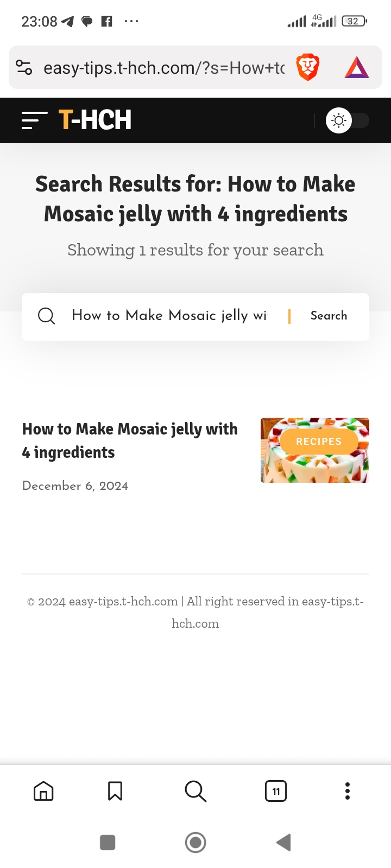
Task: Tap the address bar URL text
Action: [x=164, y=68]
